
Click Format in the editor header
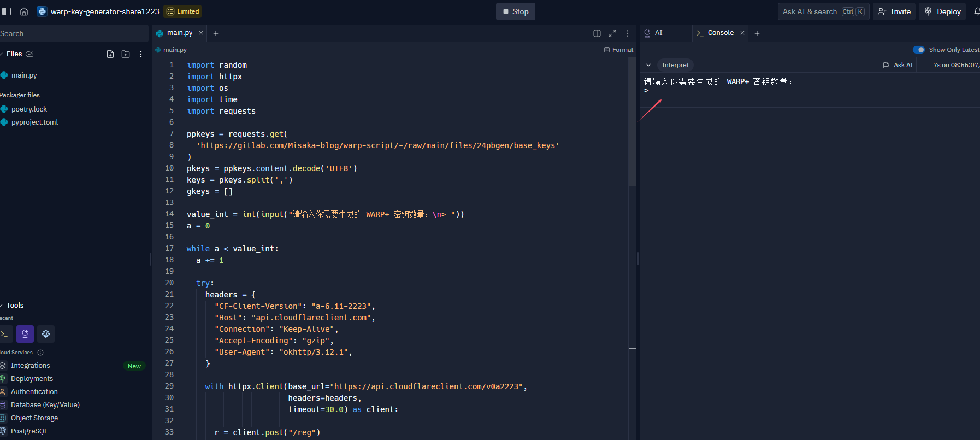[618, 50]
